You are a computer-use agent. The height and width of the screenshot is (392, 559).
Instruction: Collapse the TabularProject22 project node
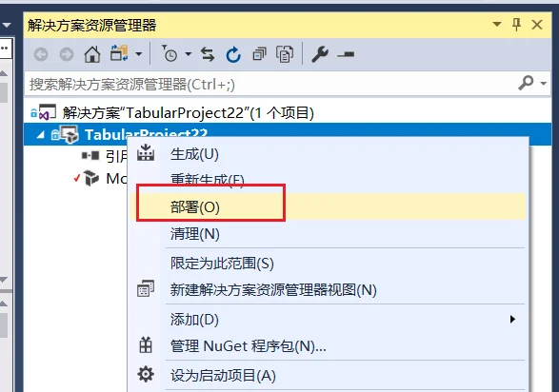(41, 134)
